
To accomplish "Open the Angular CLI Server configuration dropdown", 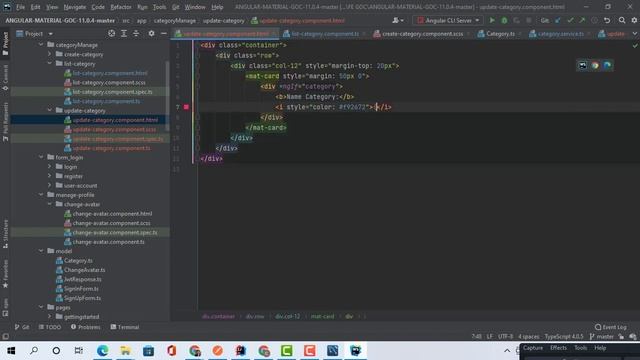I will [x=448, y=20].
